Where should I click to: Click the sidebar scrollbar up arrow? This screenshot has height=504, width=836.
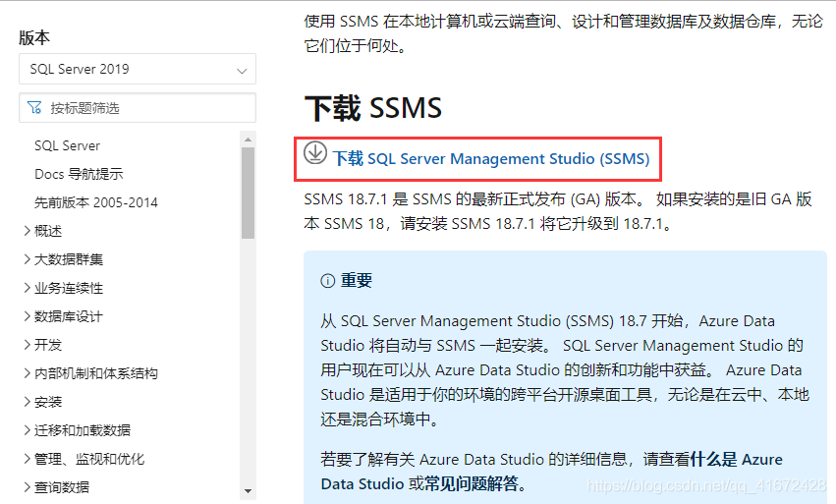pyautogui.click(x=248, y=140)
